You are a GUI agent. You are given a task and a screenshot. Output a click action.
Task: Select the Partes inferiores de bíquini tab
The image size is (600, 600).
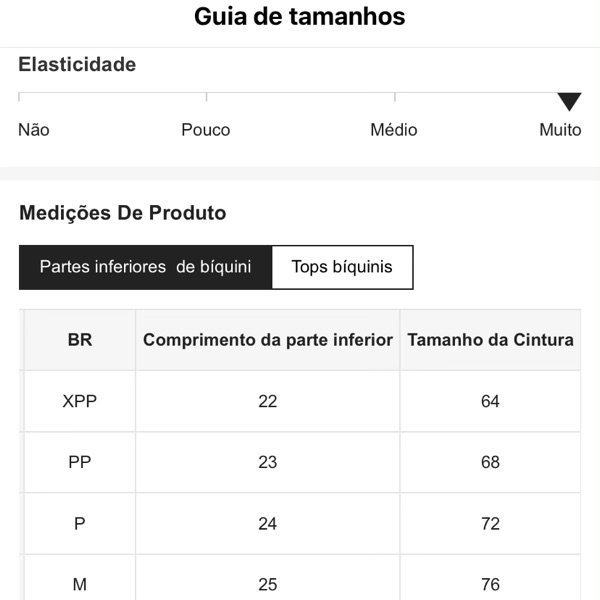(145, 267)
